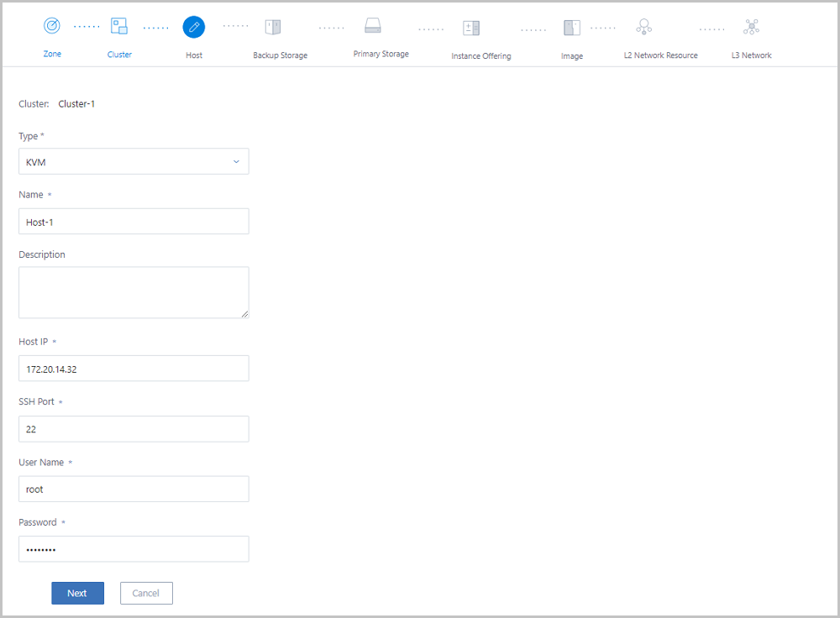Grab the Description textarea resize handle
Viewport: 840px width, 618px height.
[x=244, y=314]
